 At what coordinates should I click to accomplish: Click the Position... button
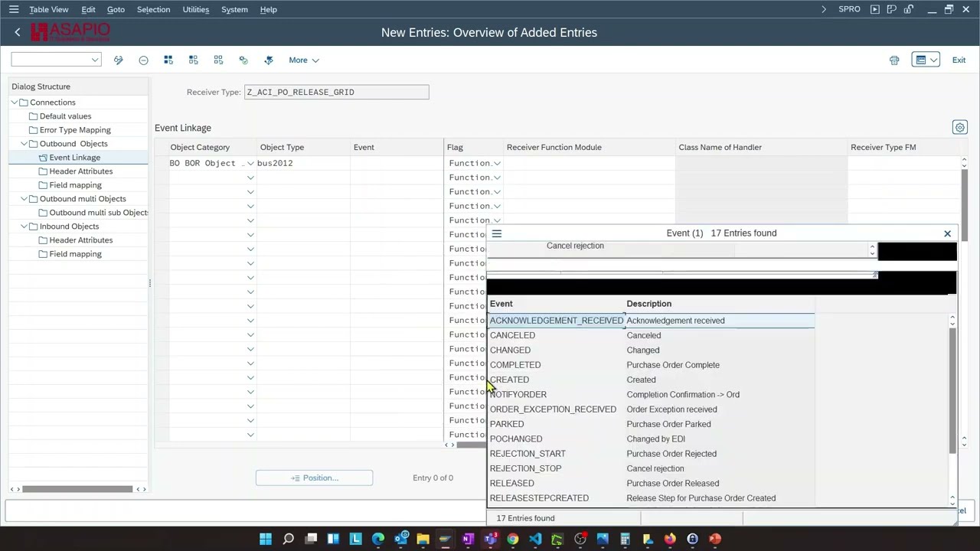[314, 478]
